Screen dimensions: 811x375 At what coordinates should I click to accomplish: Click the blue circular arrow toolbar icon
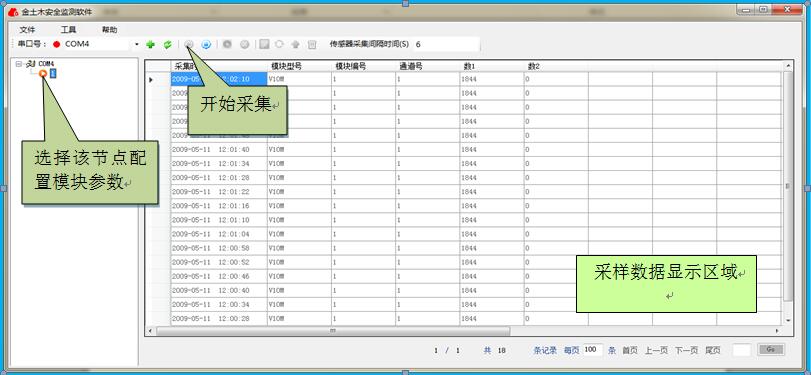tap(206, 44)
